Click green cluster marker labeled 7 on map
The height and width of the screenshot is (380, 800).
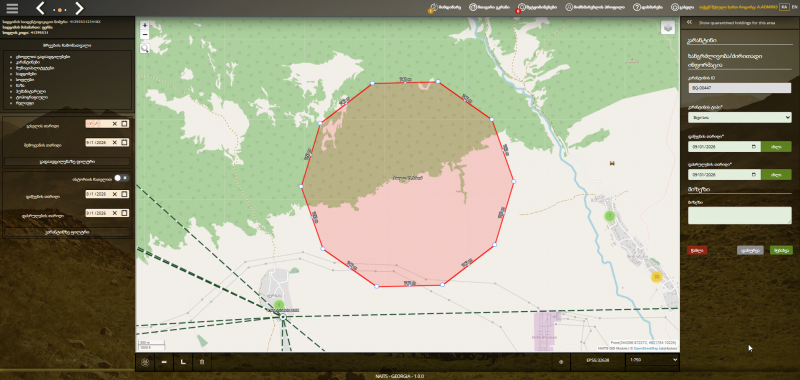pyautogui.click(x=609, y=216)
